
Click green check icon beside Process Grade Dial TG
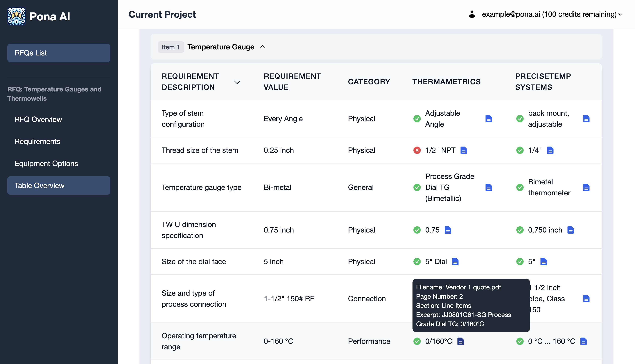tap(417, 187)
